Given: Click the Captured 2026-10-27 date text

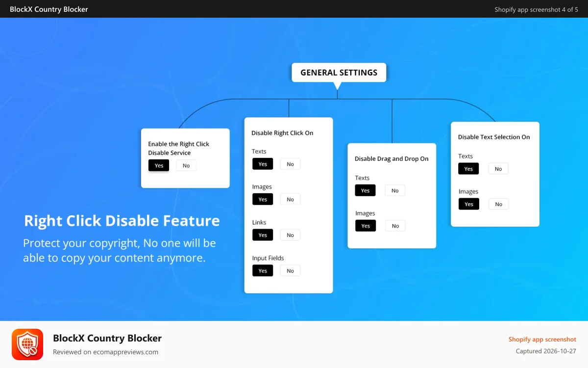Looking at the screenshot, I should (x=546, y=351).
